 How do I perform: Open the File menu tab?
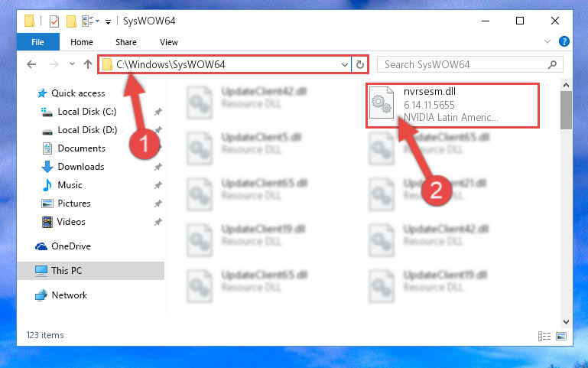point(38,42)
